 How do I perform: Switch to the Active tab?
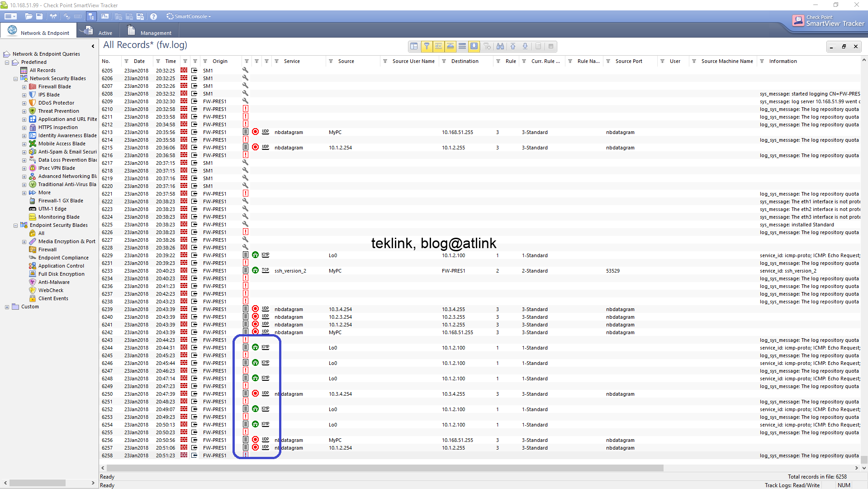pos(98,31)
